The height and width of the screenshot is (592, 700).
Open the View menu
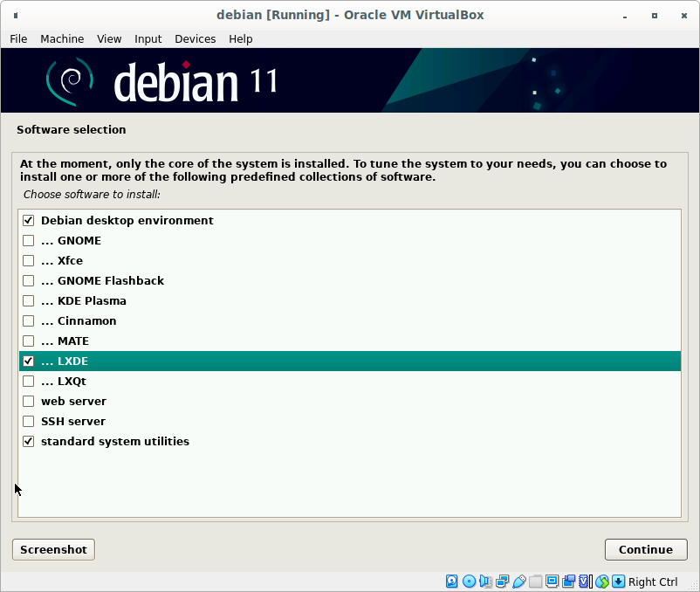[109, 39]
